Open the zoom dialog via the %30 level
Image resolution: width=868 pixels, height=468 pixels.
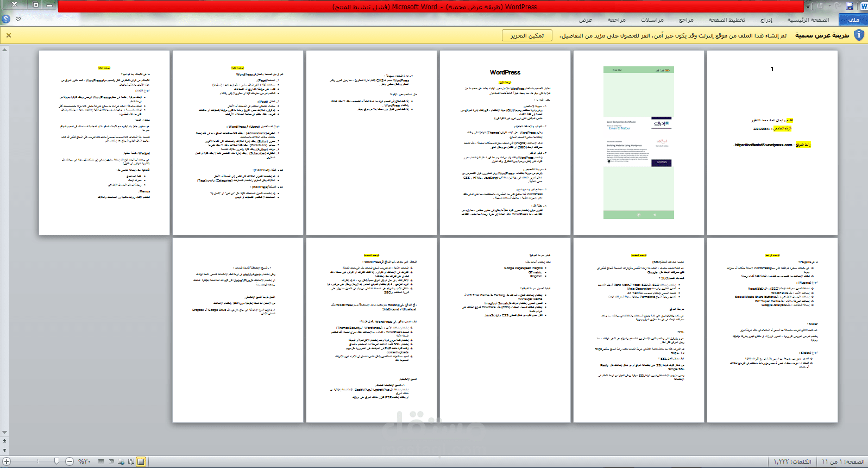click(84, 461)
